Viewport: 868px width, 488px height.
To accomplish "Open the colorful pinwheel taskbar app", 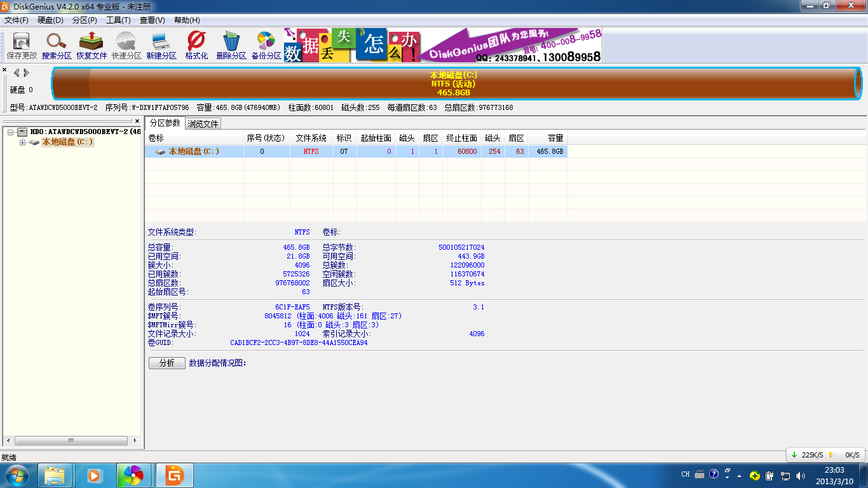I will pyautogui.click(x=133, y=475).
